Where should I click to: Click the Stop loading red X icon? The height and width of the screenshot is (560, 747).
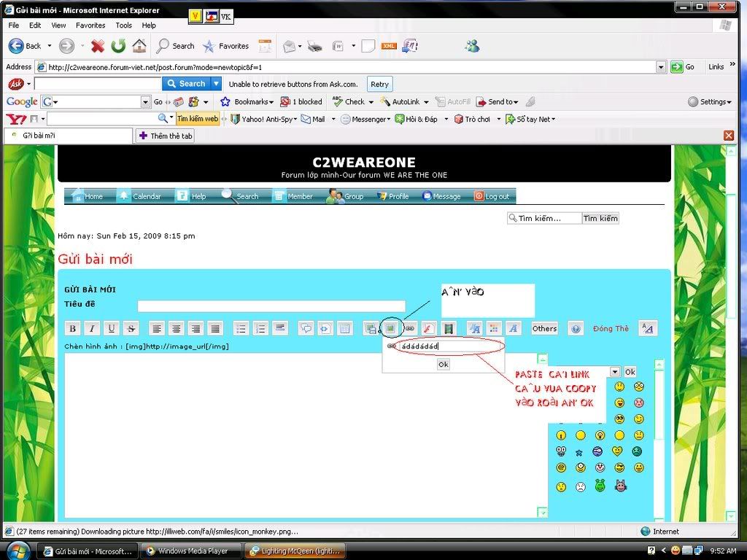[x=98, y=46]
